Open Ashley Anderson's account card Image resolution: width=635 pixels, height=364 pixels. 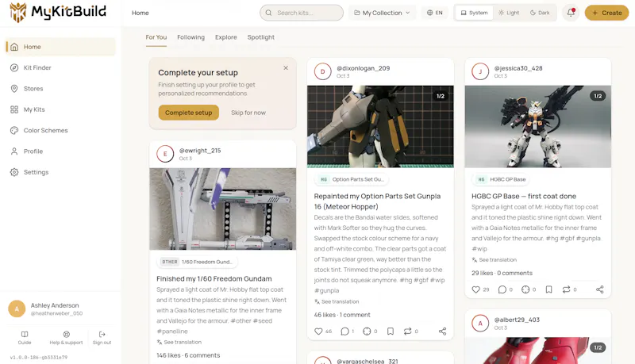click(x=60, y=309)
